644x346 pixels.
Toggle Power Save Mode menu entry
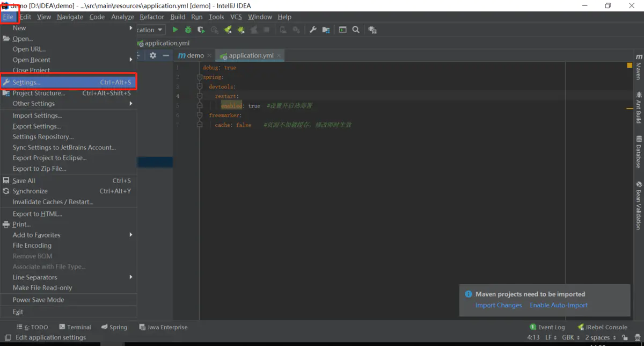[68, 300]
